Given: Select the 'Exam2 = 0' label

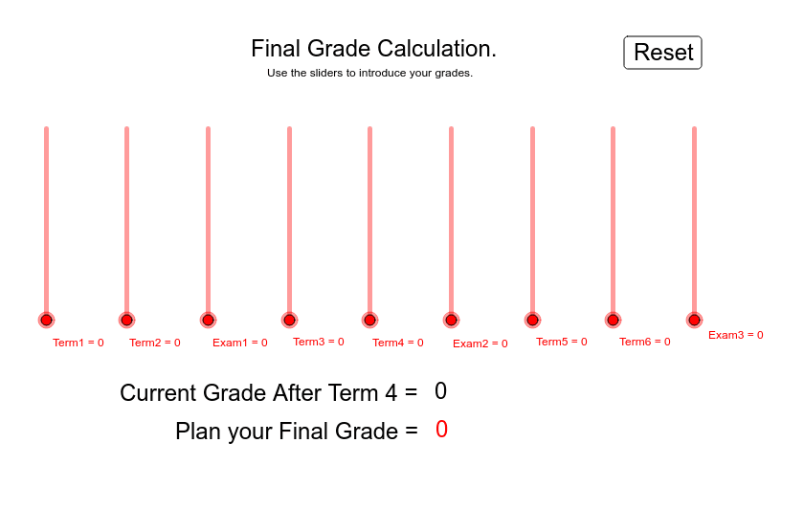Looking at the screenshot, I should coord(480,344).
